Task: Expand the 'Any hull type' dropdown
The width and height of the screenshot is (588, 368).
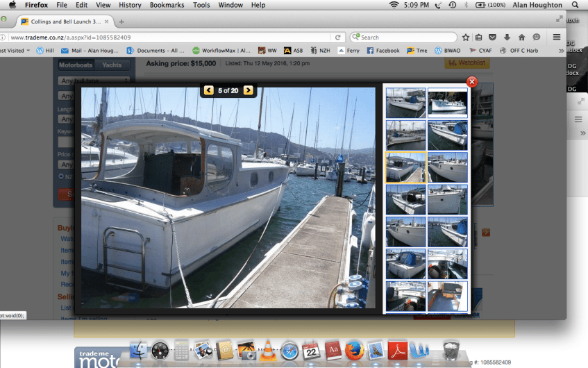Action: pos(93,81)
